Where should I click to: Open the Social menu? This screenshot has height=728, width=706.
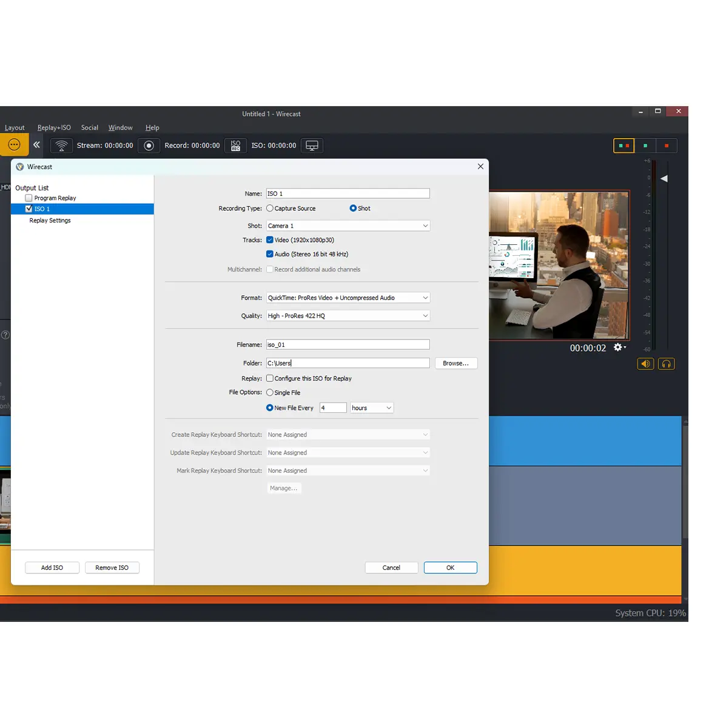point(90,128)
